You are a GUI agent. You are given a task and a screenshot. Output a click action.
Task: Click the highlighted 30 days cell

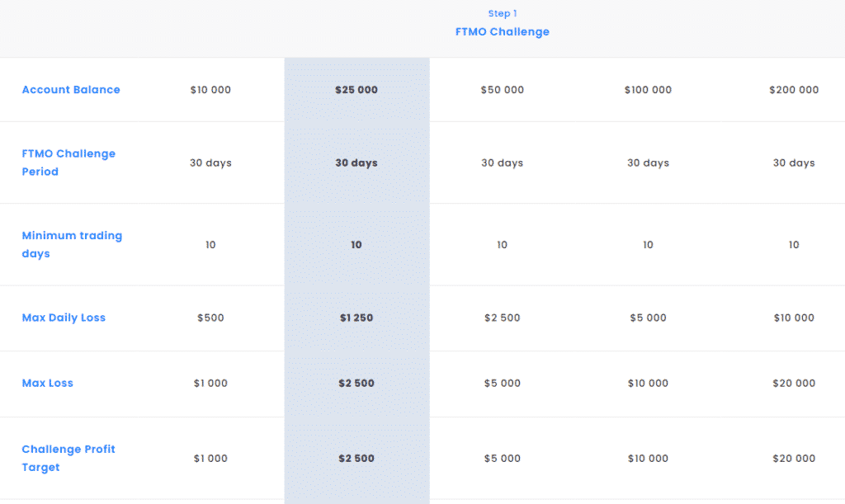pos(356,163)
